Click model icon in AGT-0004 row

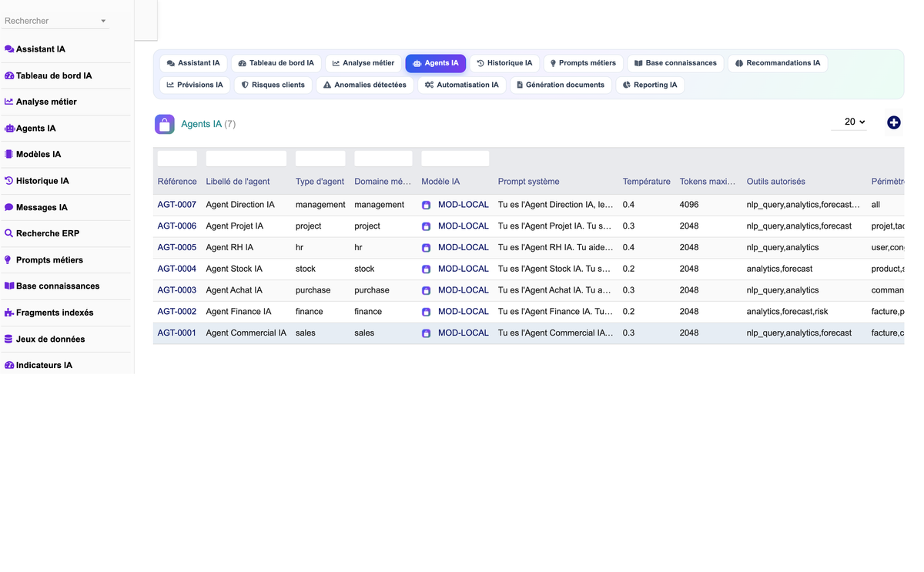click(426, 269)
